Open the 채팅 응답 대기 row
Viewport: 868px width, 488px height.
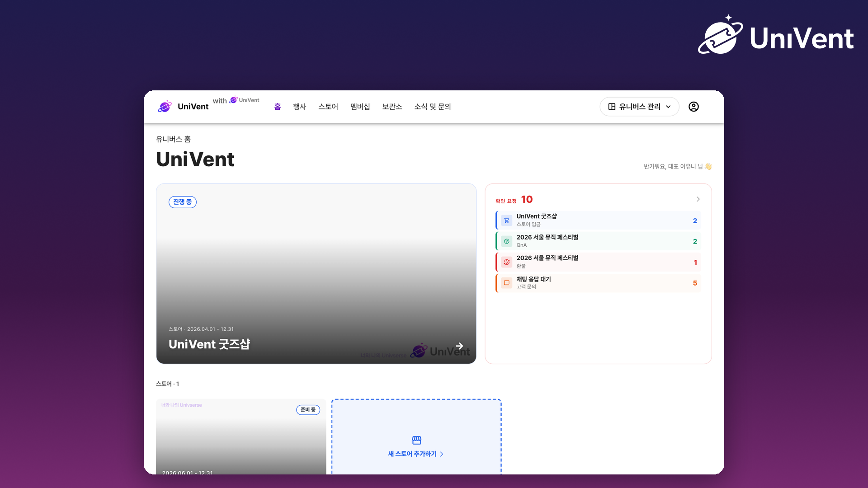click(598, 283)
